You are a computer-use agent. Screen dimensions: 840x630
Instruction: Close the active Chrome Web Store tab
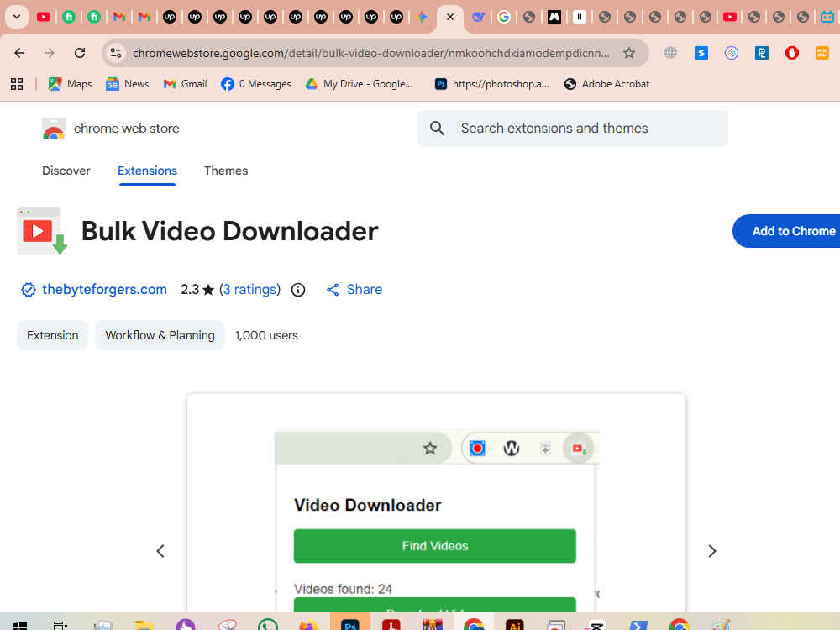coord(450,17)
